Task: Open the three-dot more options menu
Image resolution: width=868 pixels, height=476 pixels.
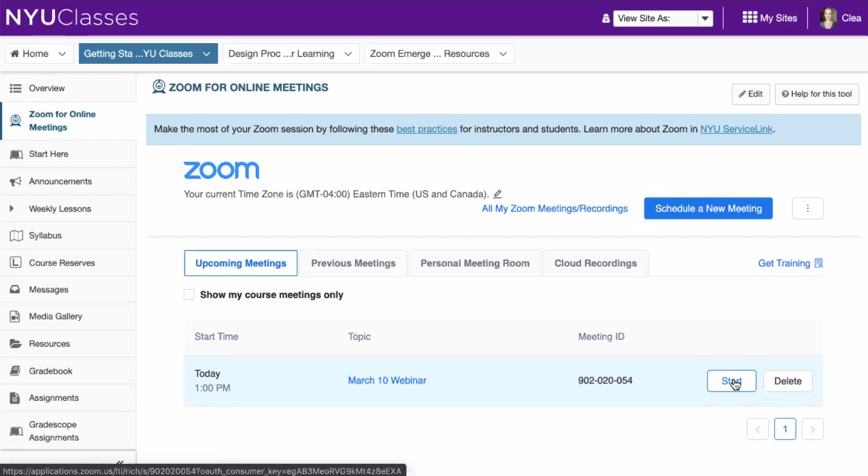Action: coord(808,208)
